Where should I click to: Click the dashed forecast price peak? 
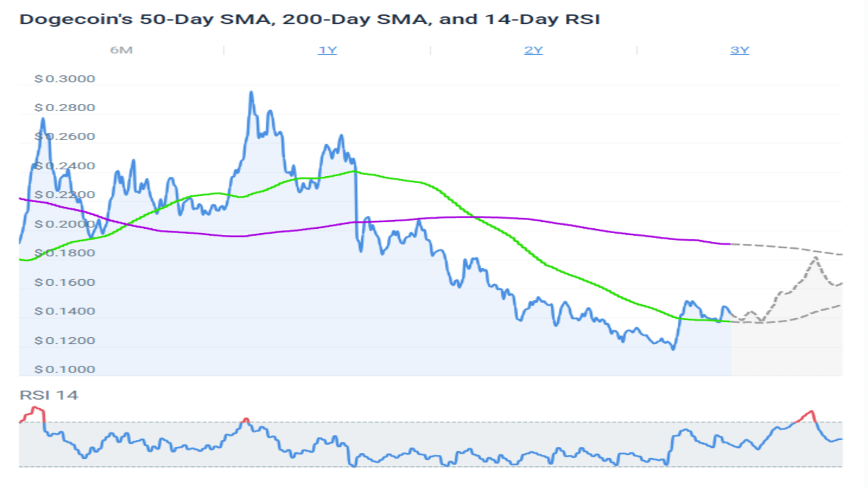point(815,259)
